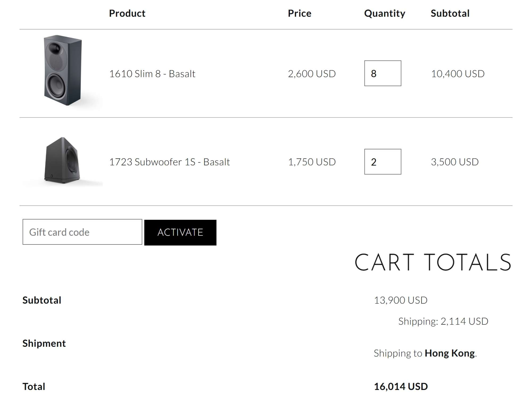Click the Price column header
Viewport: 532px width, 400px height.
(x=300, y=13)
